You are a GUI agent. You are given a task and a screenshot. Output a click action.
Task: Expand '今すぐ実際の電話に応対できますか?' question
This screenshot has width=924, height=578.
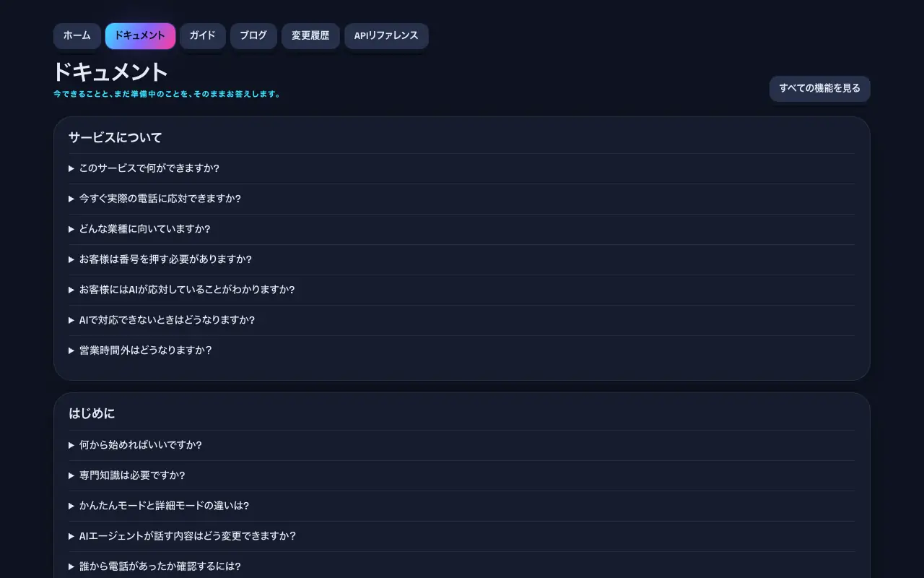pos(462,199)
